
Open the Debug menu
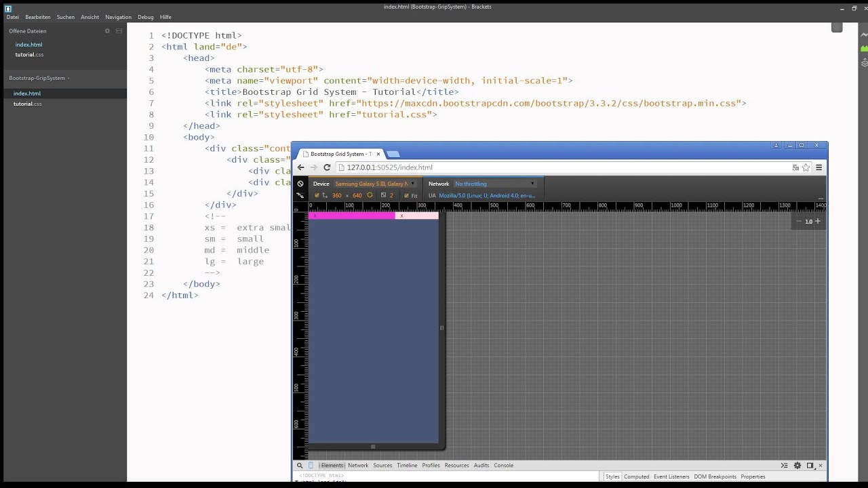(145, 17)
